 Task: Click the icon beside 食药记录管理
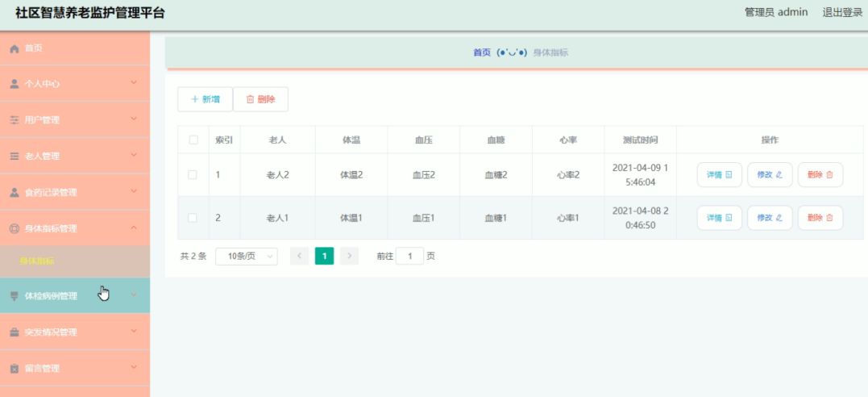(15, 192)
